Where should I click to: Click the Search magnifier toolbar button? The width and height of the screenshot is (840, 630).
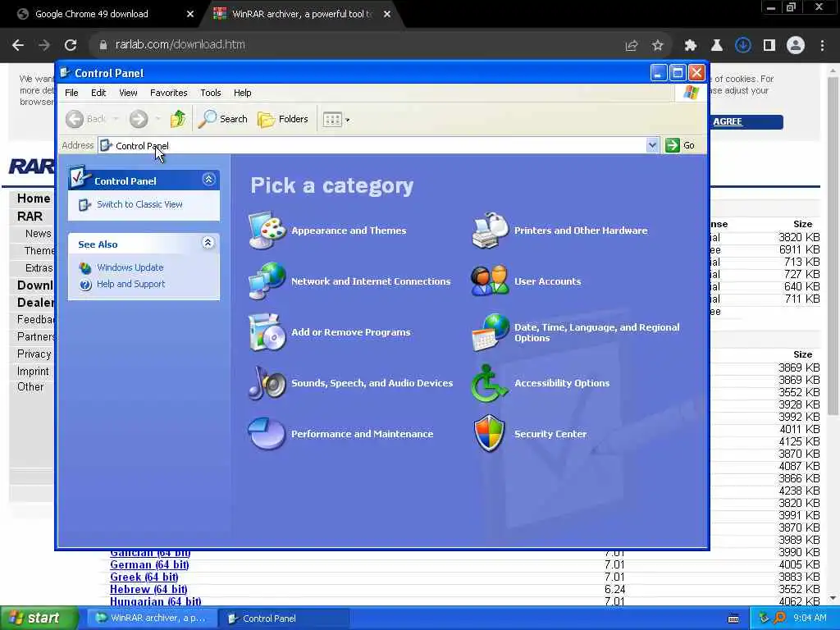222,119
